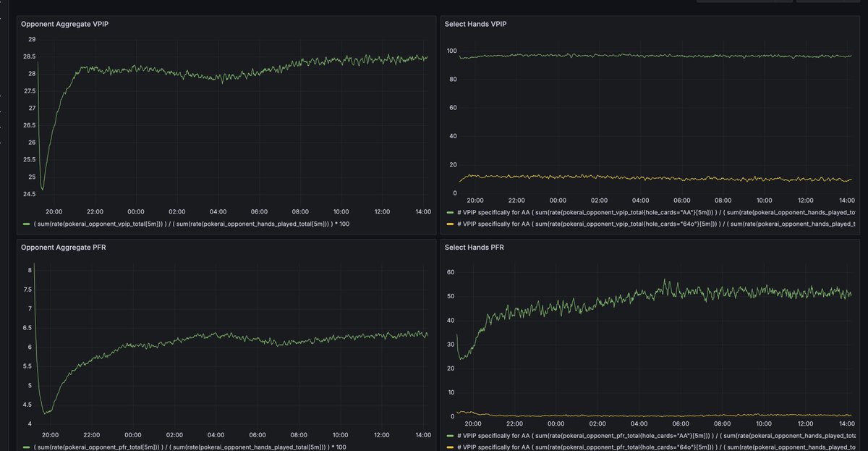Click the 28.5 y-axis label in Aggregate VPIP

(28, 56)
